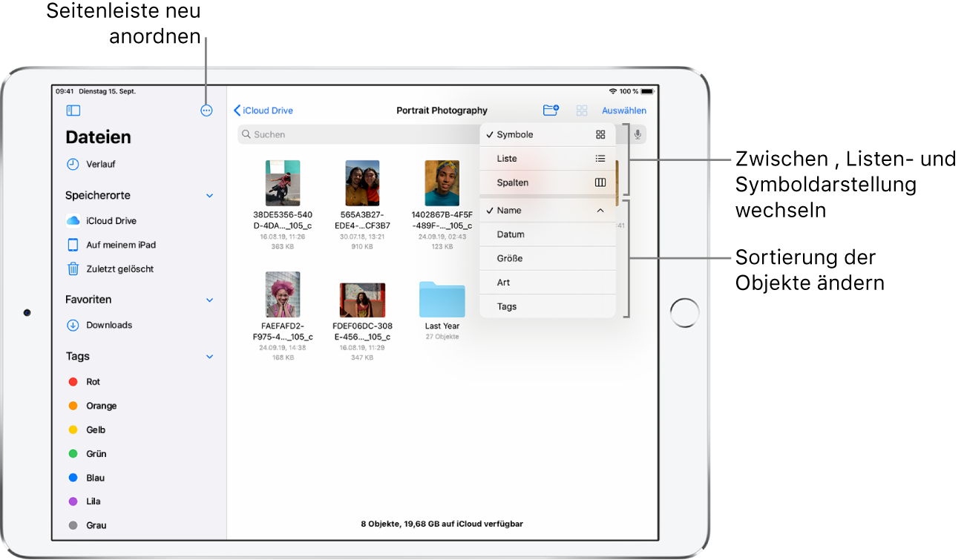Click the 910 KB file size text
Viewport: 967px width, 560px height.
point(362,246)
